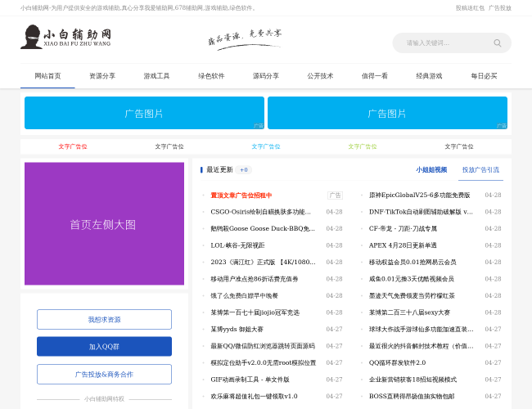532x409 pixels.
Task: Open the BOSS直聘得昂扬值抽实物包邮 article
Action: tap(412, 396)
